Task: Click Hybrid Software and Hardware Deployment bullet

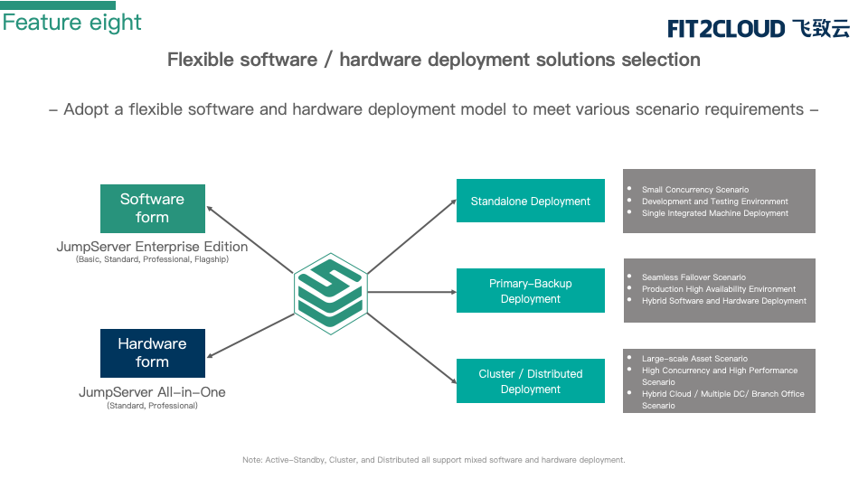Action: 724,301
